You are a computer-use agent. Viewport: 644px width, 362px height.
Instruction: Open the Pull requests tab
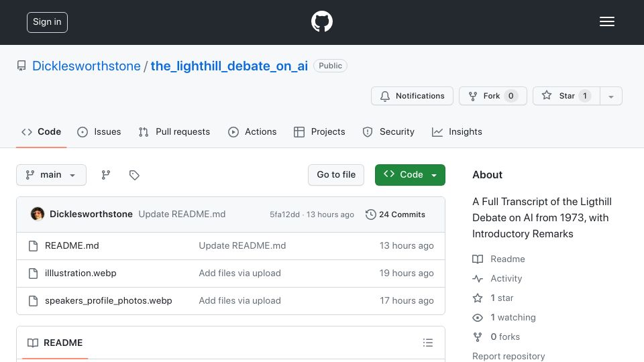coord(174,132)
